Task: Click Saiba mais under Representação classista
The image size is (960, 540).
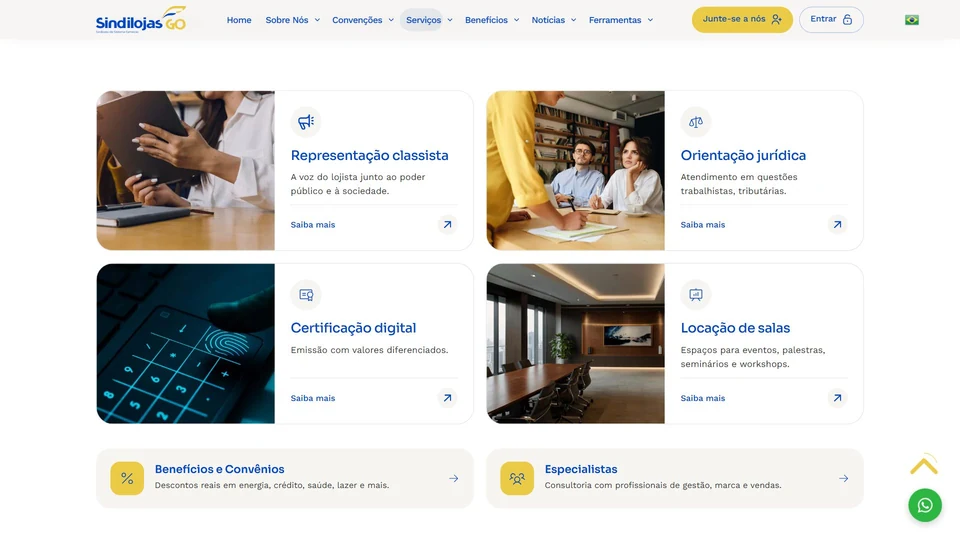Action: pos(313,225)
